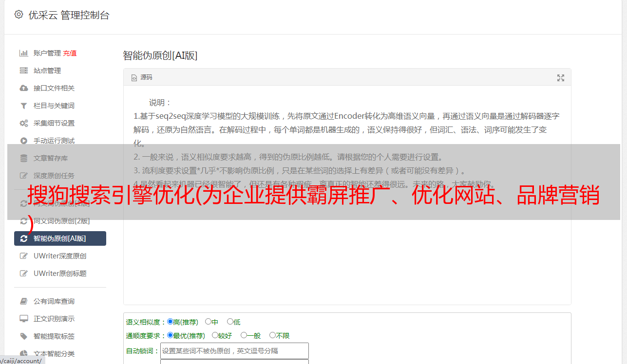Screen dimensions: 627x364
Task: Select 低 for 语义相似度
Action: pos(230,322)
